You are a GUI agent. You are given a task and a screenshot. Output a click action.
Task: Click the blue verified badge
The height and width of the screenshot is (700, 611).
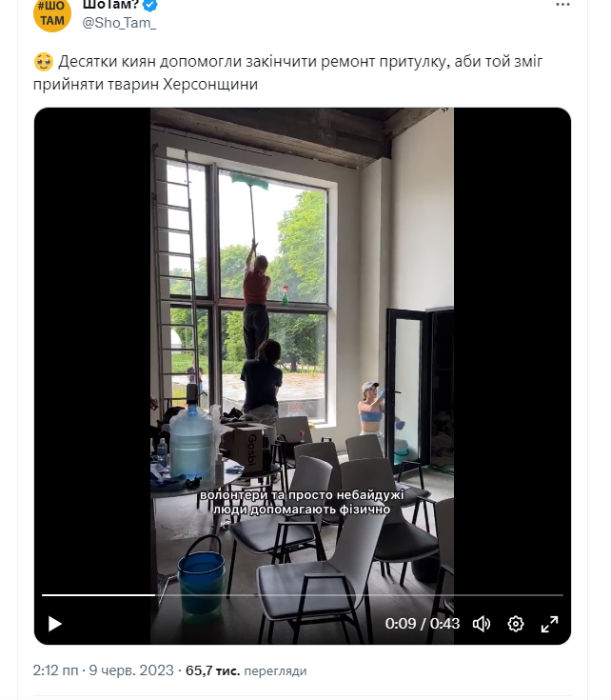(x=150, y=6)
